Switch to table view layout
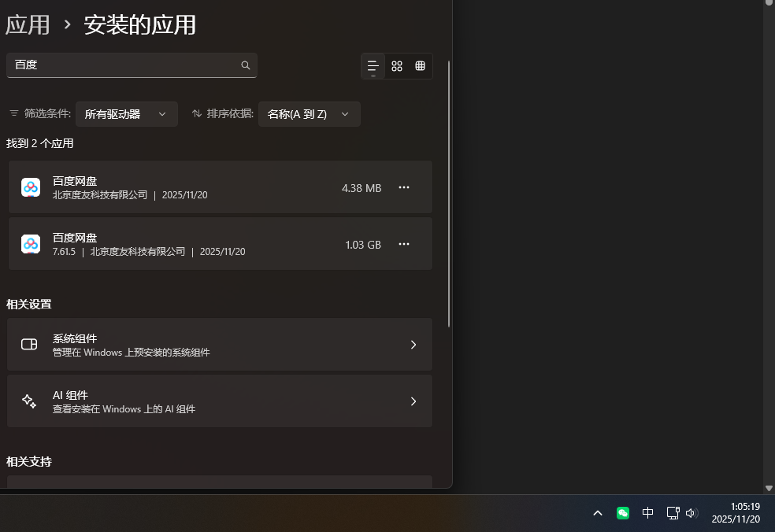Viewport: 775px width, 532px height. [421, 66]
